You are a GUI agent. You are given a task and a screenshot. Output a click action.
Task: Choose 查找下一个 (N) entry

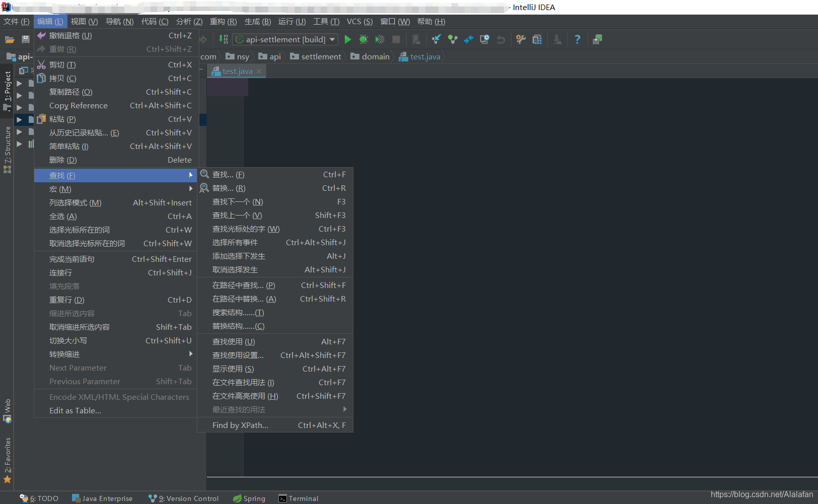pos(275,202)
